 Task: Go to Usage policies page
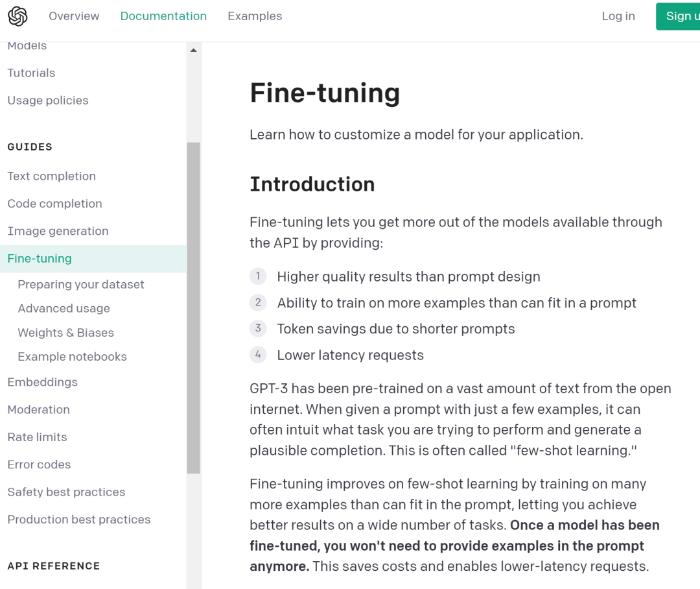[x=48, y=101]
